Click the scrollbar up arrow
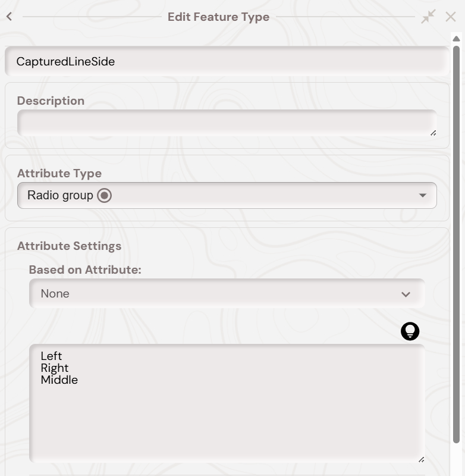The image size is (465, 476). point(457,39)
